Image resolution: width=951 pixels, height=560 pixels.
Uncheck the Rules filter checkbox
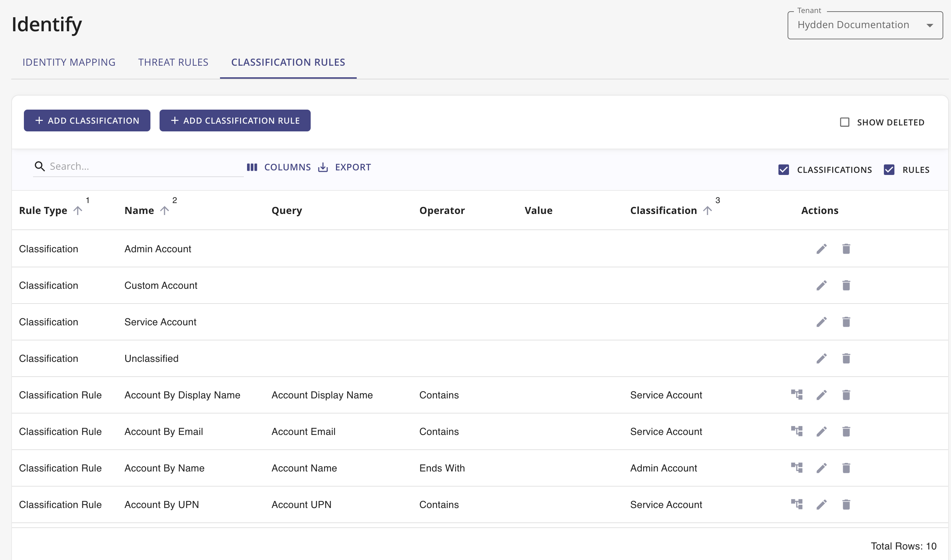click(889, 170)
